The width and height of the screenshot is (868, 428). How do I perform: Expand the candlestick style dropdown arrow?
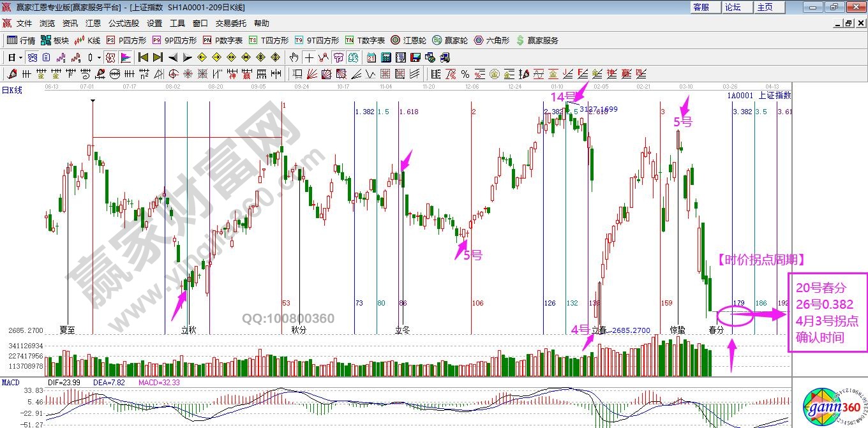[99, 57]
